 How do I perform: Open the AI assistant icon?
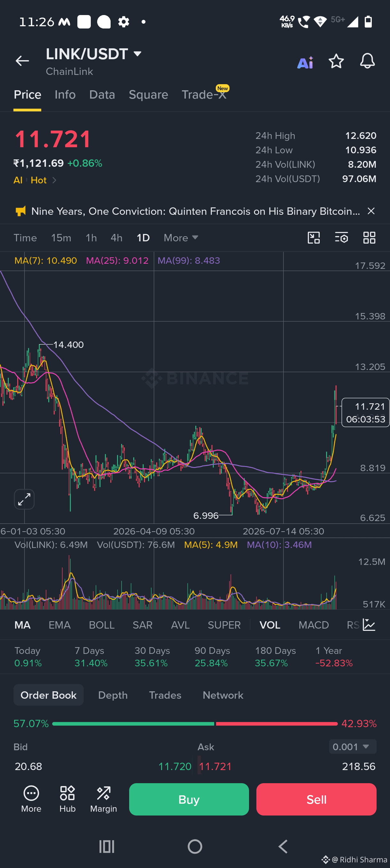[305, 62]
